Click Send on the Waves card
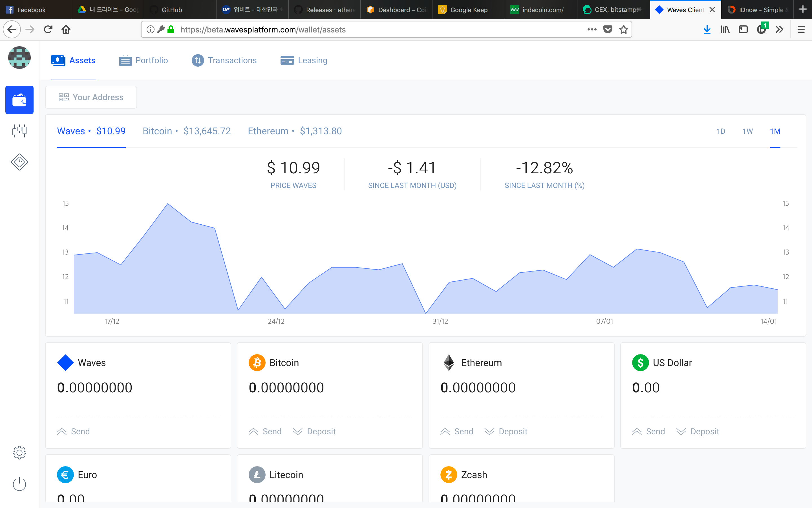 tap(74, 432)
